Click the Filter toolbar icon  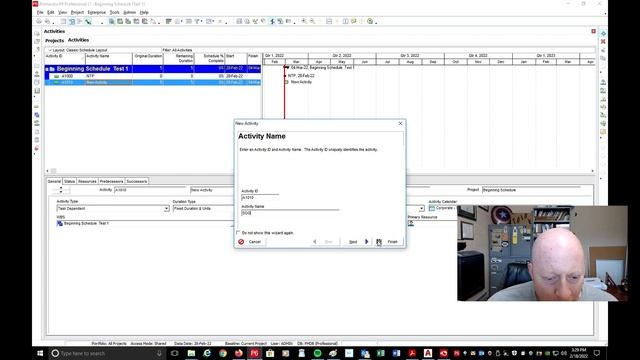[x=197, y=21]
